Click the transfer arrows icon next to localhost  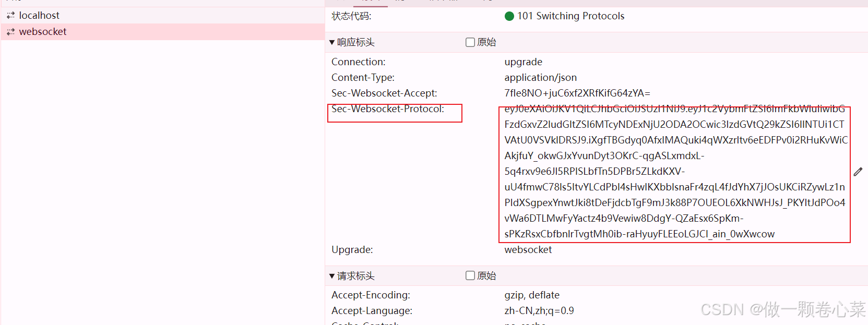click(10, 15)
